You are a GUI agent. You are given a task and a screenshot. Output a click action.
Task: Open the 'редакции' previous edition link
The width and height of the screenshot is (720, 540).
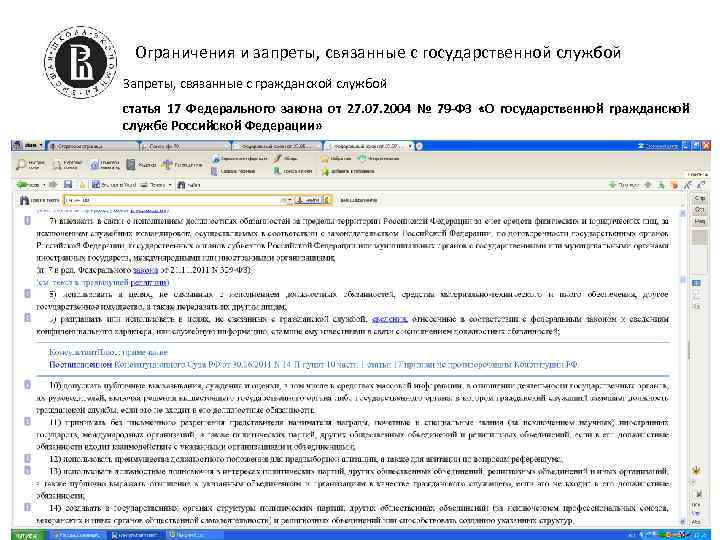pos(150,282)
